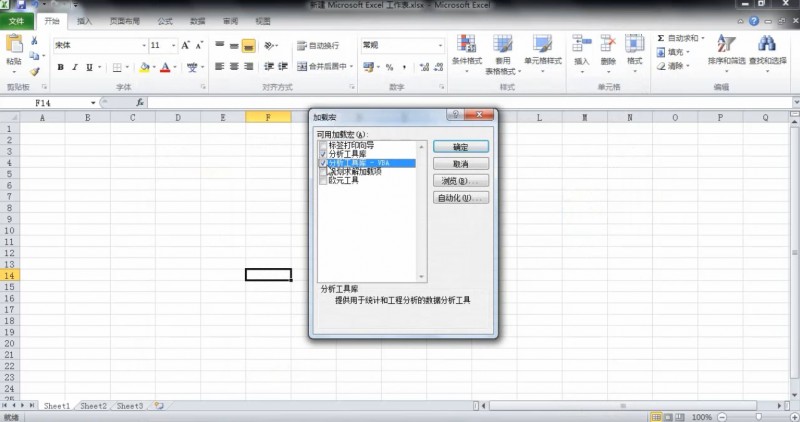This screenshot has width=800, height=422.
Task: Expand Merge & Center (合并后居中) options
Action: point(352,66)
